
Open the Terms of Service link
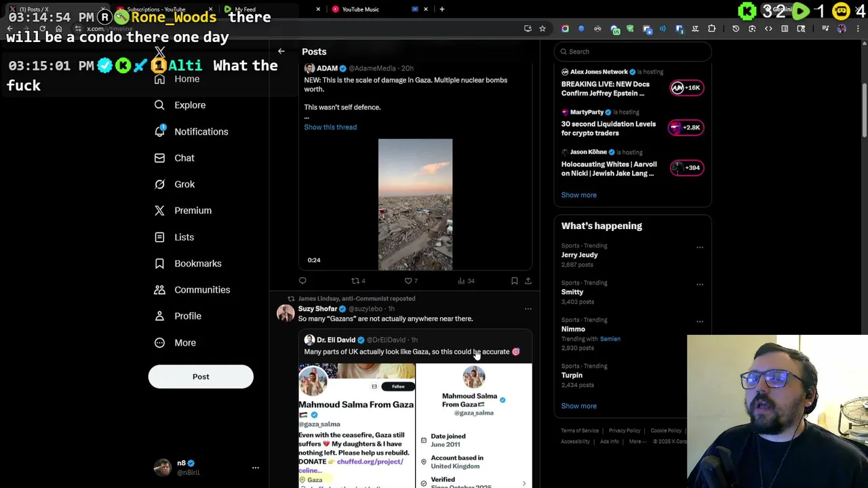580,430
